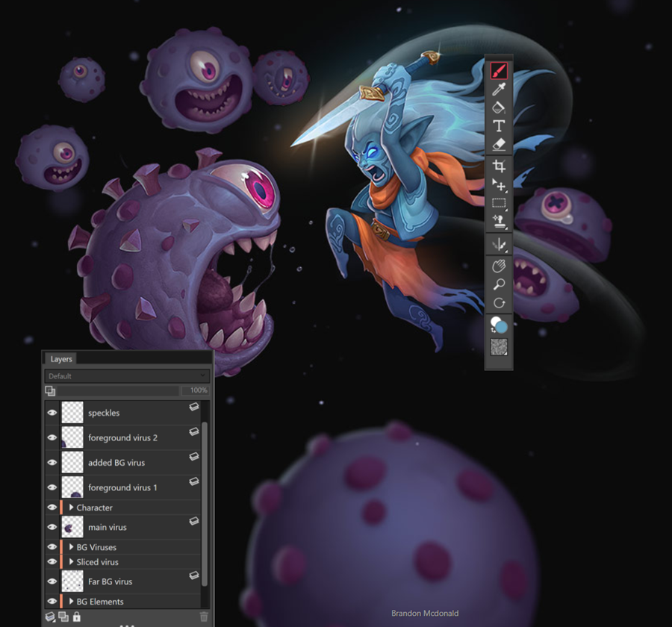Select the Eraser tool
The width and height of the screenshot is (672, 627).
coord(499,144)
